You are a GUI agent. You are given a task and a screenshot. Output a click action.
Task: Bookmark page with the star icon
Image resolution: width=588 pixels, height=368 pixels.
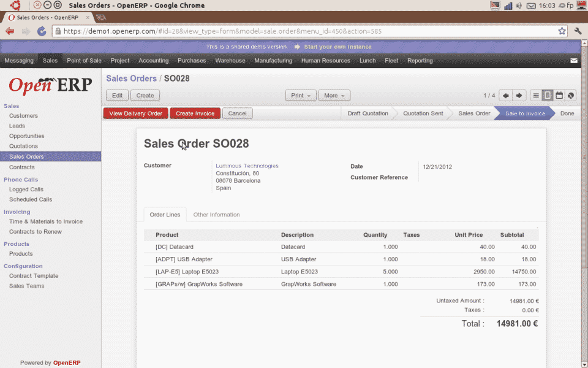coord(562,31)
